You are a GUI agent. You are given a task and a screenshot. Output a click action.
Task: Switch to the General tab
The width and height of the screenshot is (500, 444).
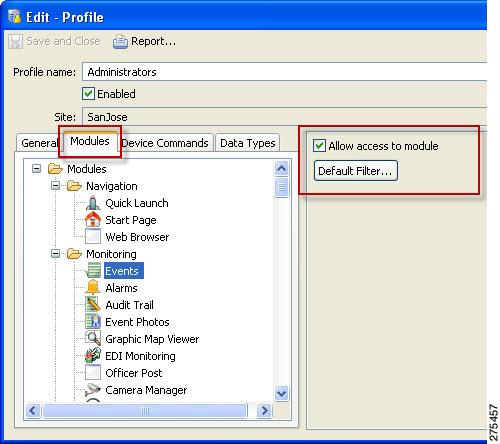[40, 143]
